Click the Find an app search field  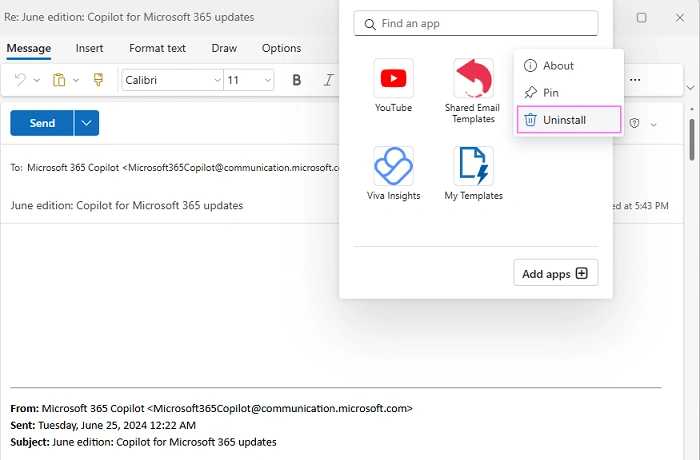pos(476,23)
